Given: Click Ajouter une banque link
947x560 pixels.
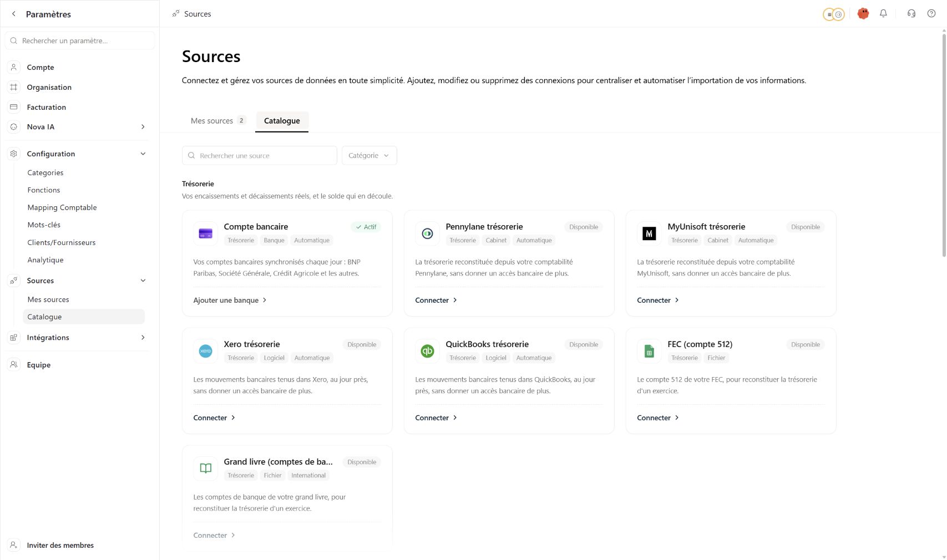Looking at the screenshot, I should [x=230, y=300].
